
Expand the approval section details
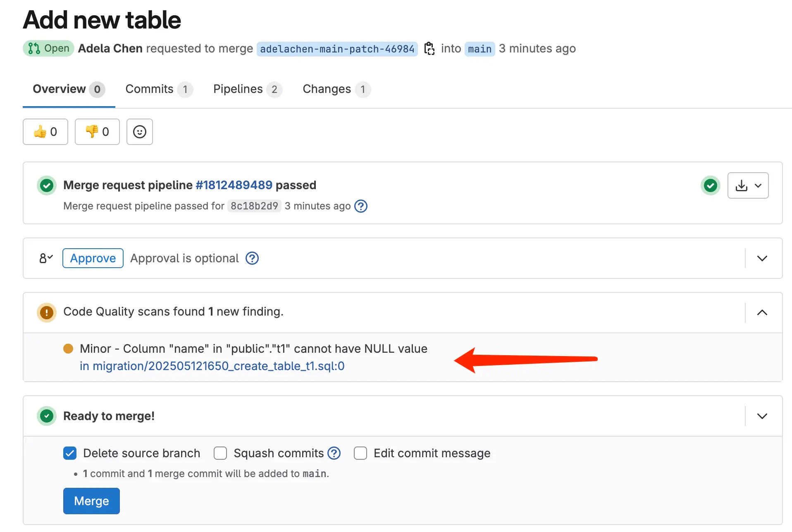pos(762,258)
